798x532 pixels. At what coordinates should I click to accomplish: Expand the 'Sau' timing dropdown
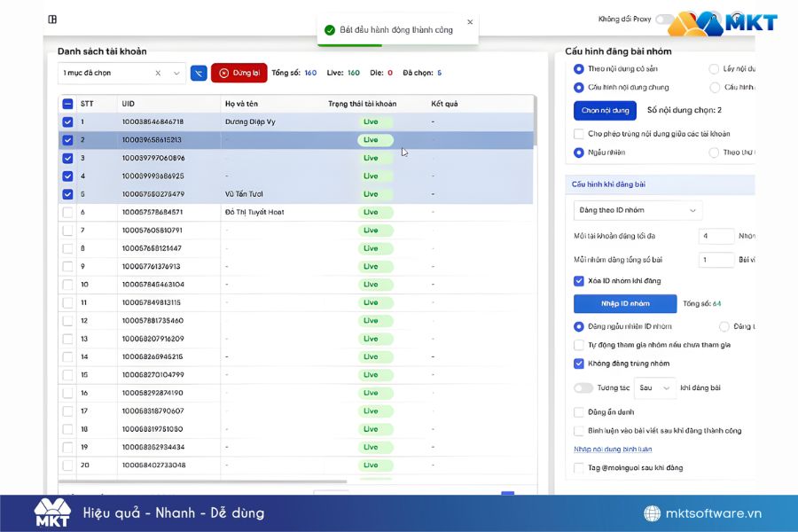(x=655, y=387)
